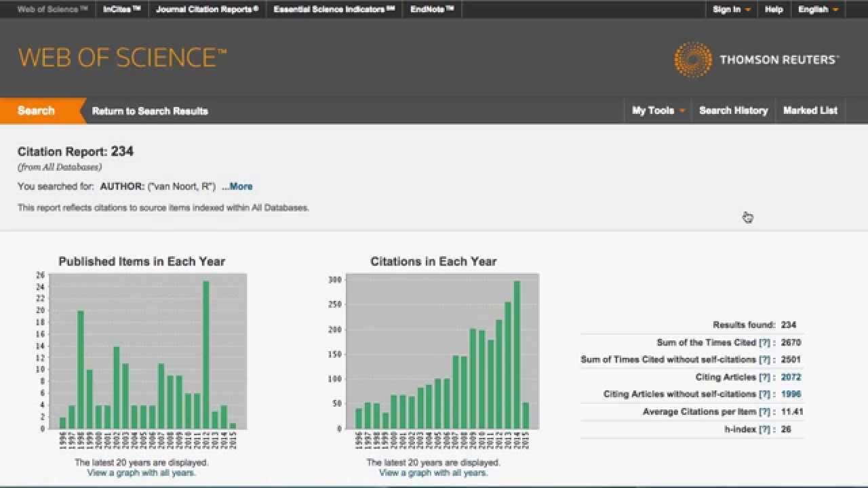The image size is (868, 488).
Task: Open help [?] for Sum without self-citations
Action: click(x=765, y=360)
